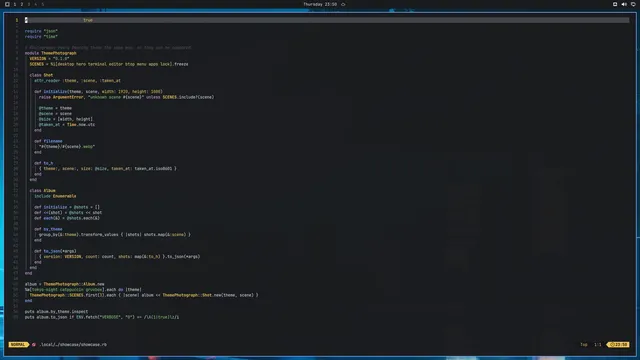Click the VERSION constant assignment line

click(x=49, y=58)
